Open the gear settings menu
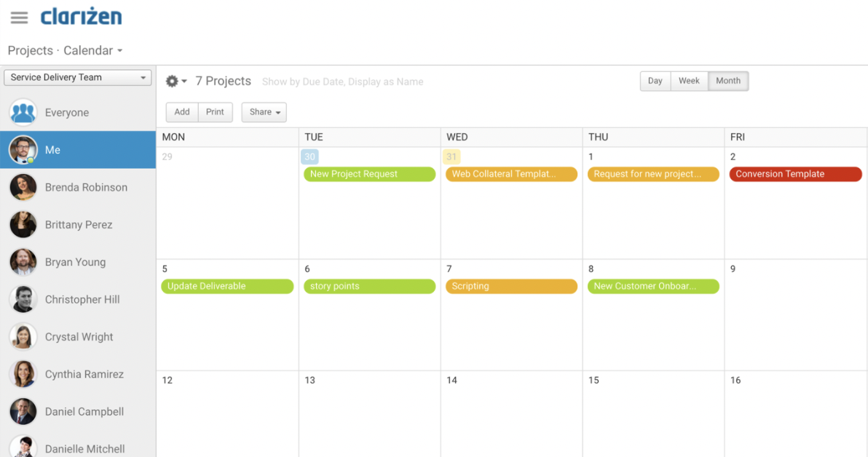Viewport: 868px width, 457px height. [x=175, y=82]
